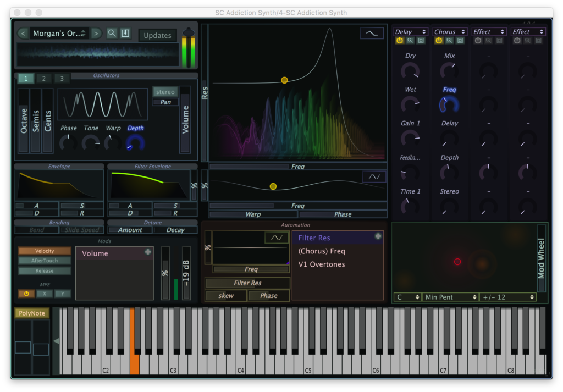Toggle the Velocity mod source
Image resolution: width=563 pixels, height=392 pixels.
44,250
